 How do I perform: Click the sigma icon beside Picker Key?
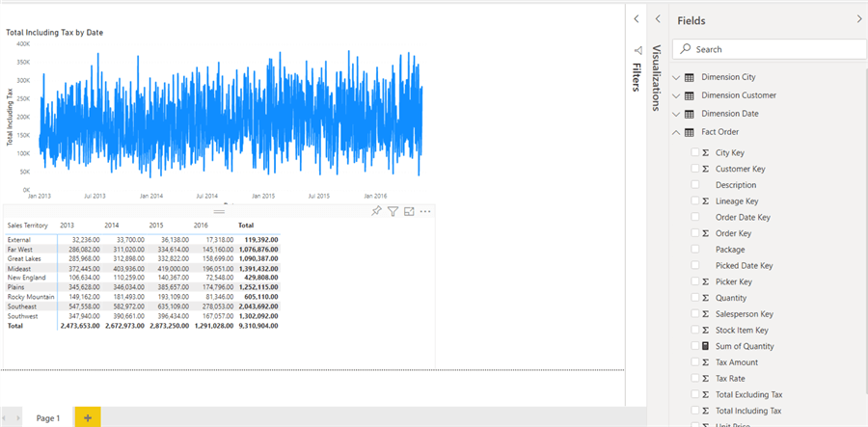pyautogui.click(x=705, y=281)
